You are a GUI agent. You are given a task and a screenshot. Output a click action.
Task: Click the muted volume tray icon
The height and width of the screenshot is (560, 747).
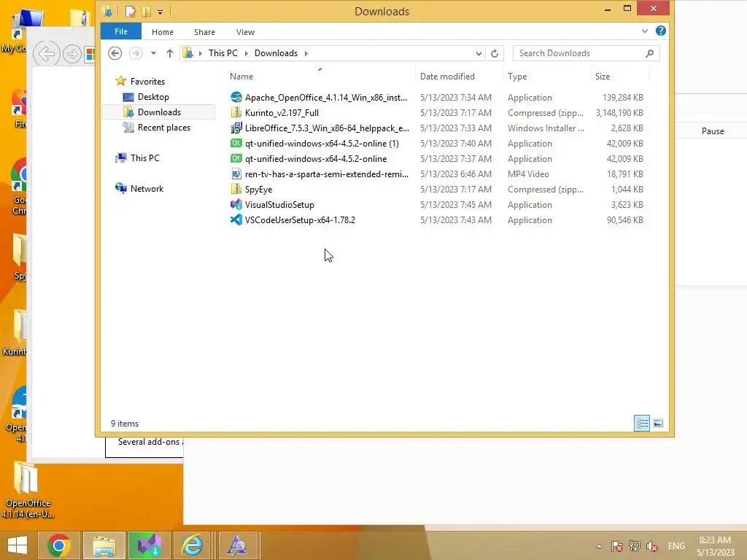(x=651, y=546)
